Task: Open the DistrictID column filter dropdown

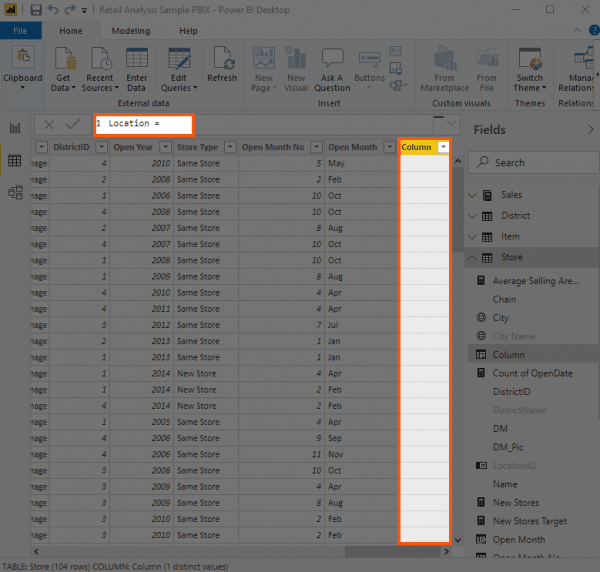Action: 101,147
